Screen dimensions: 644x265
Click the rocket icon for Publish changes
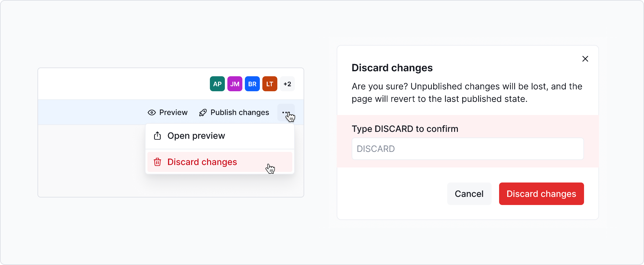point(203,112)
